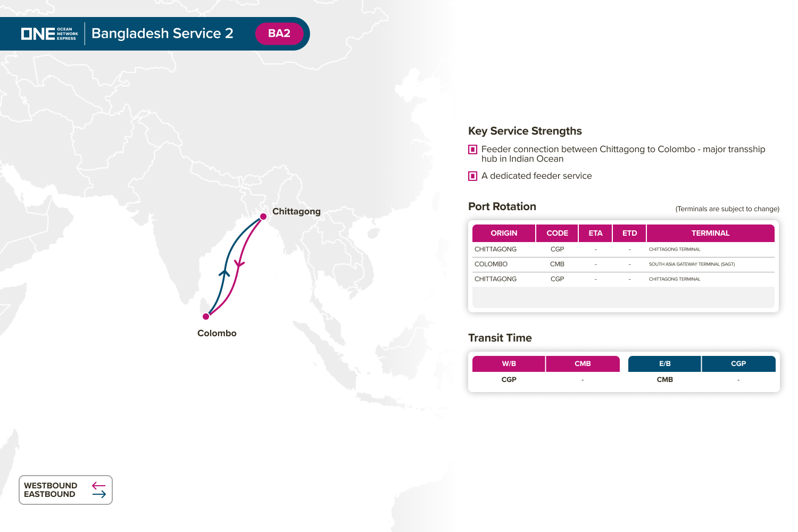The width and height of the screenshot is (798, 532).
Task: Click the COLOMBO row in port rotation
Action: [491, 264]
